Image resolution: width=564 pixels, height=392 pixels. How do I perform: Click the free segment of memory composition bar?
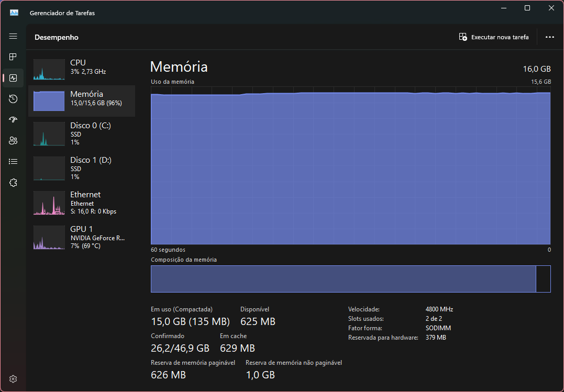click(x=543, y=279)
